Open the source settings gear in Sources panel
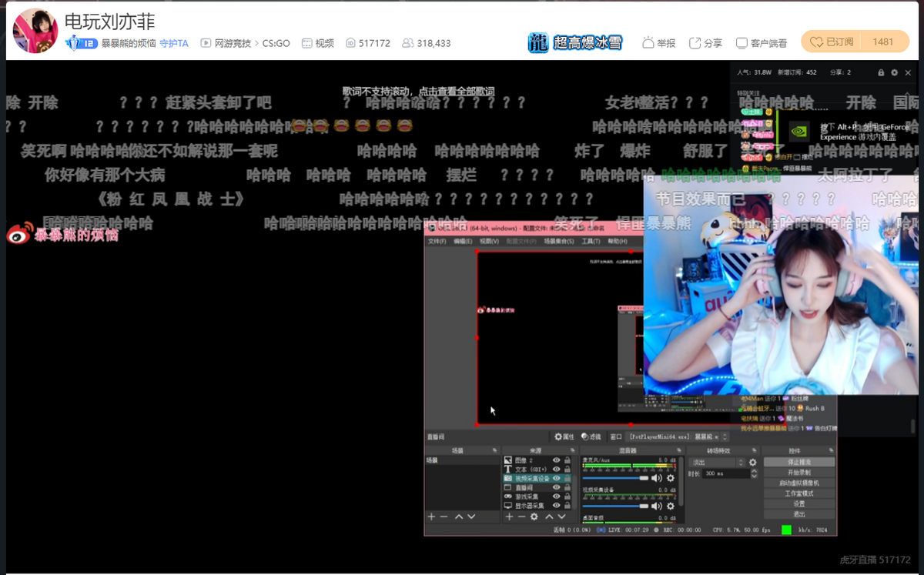The image size is (924, 575). pos(534,516)
